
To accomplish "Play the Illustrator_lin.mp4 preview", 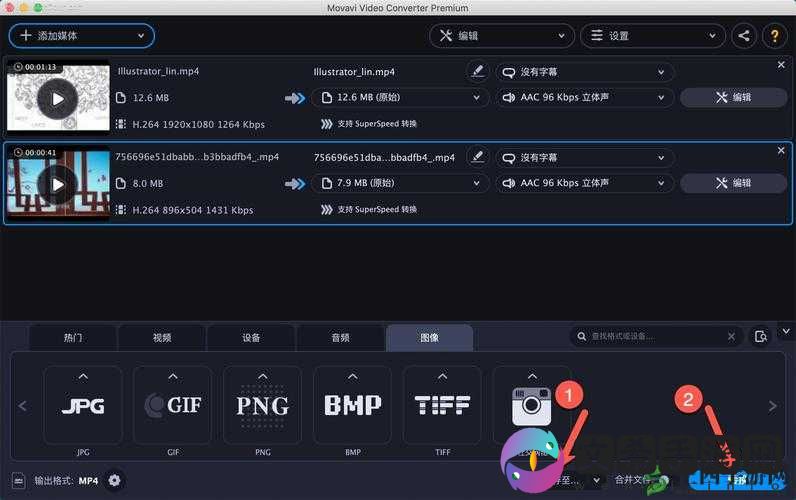I will click(58, 99).
